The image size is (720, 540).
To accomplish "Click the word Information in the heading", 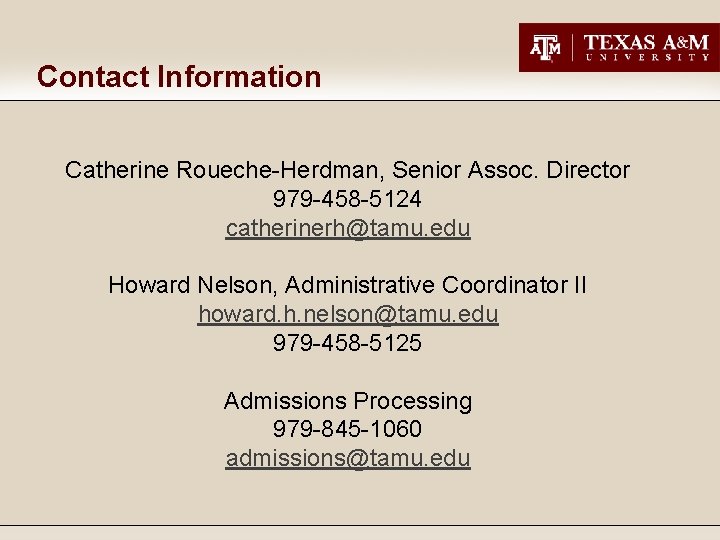I will point(239,76).
